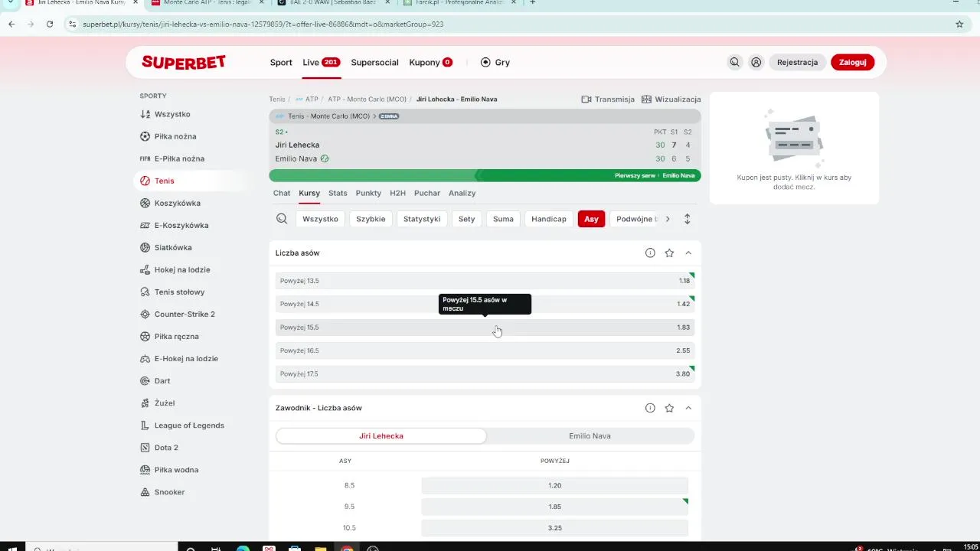Click ATP - Monte Carlo breadcrumb link
This screenshot has width=980, height=551.
[367, 99]
